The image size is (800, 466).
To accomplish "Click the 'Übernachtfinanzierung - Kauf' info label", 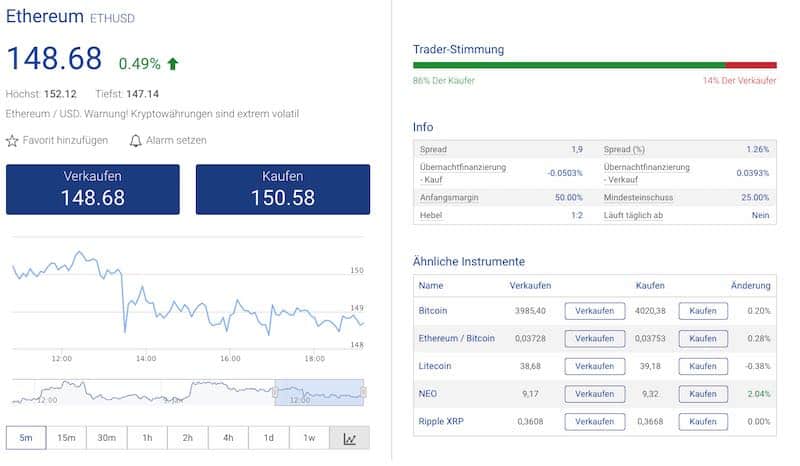I will coord(463,174).
